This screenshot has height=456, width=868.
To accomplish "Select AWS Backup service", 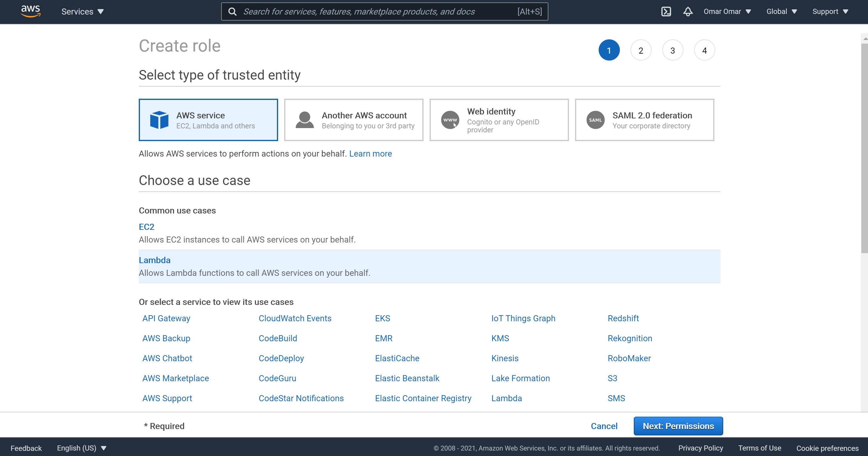I will pos(166,338).
